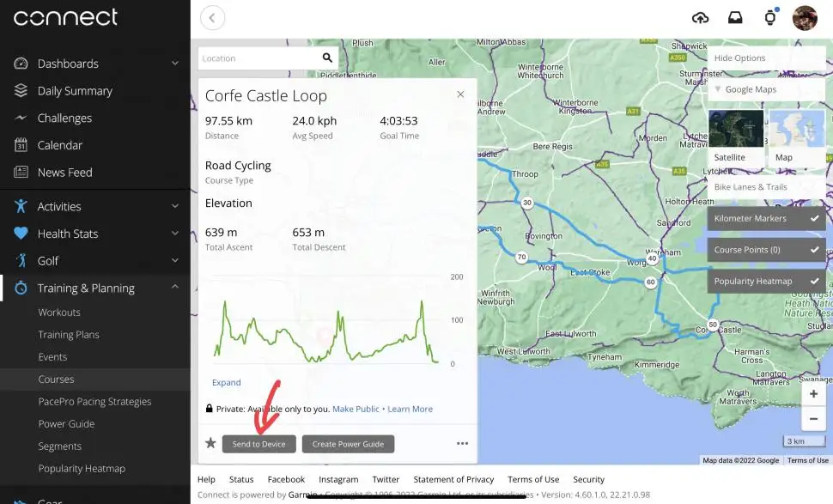This screenshot has height=504, width=833.
Task: Open the three-dot more options menu
Action: coord(462,443)
